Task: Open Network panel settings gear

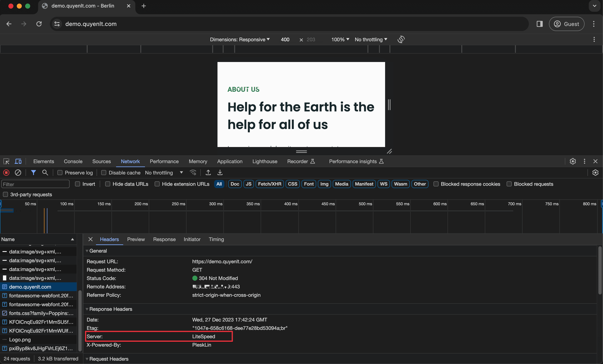Action: coord(595,173)
